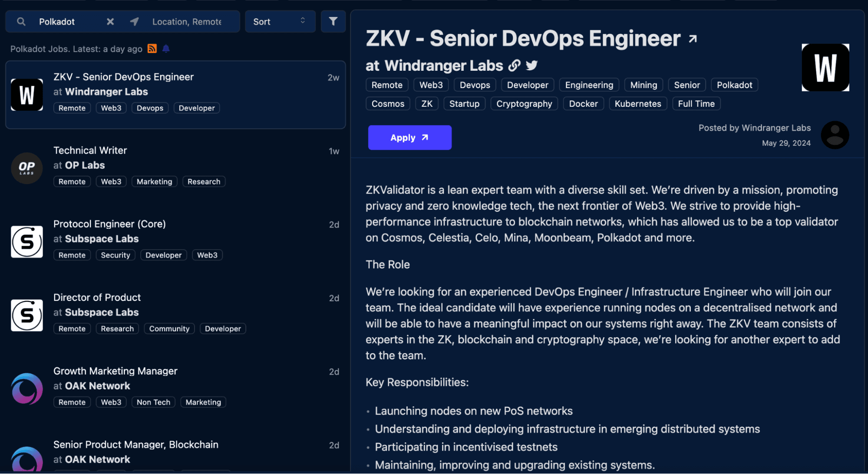Click OAK Network logo for Senior Product Manager

[27, 459]
